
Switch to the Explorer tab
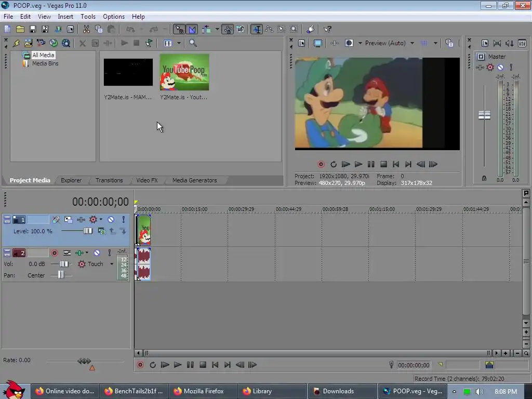click(x=71, y=180)
